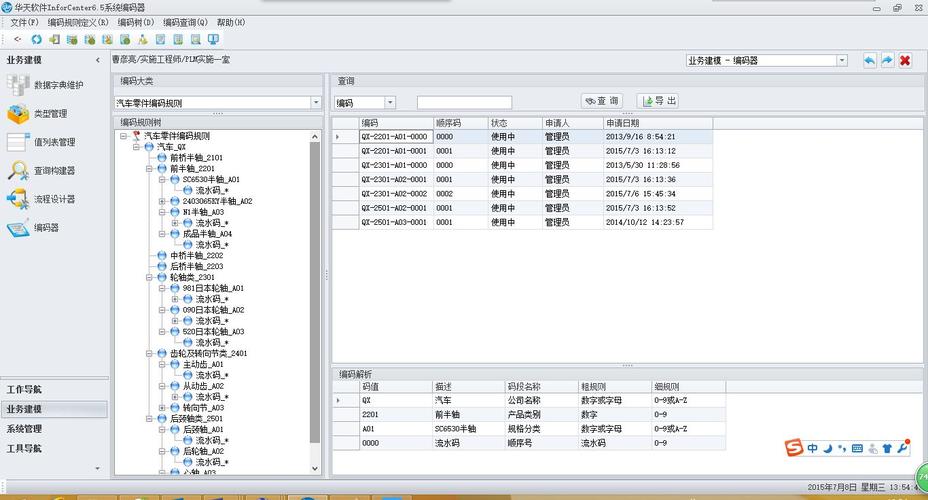Select tree node SC6530半轴_A01

211,179
